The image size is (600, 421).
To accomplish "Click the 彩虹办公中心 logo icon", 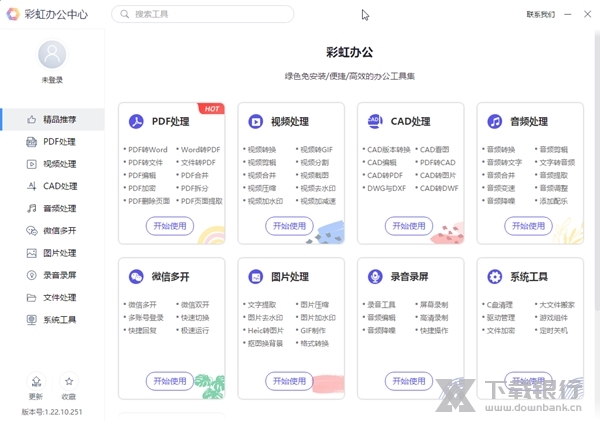I will pos(13,14).
